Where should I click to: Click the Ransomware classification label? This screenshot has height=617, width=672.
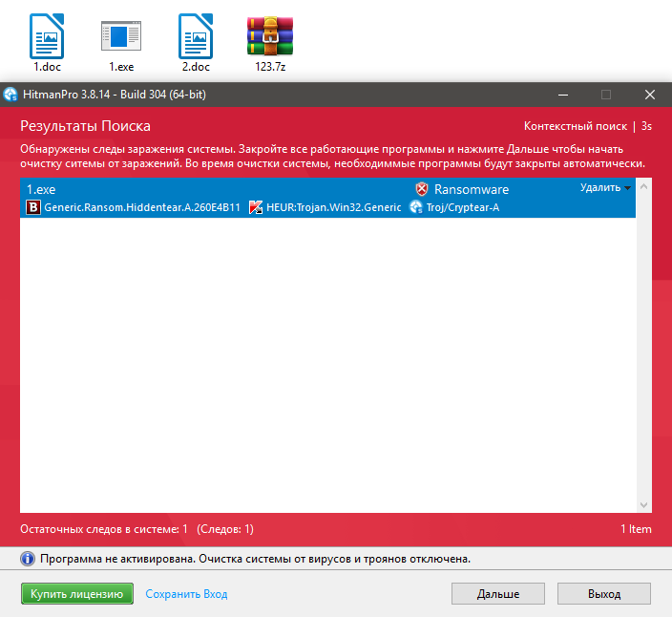tap(472, 189)
